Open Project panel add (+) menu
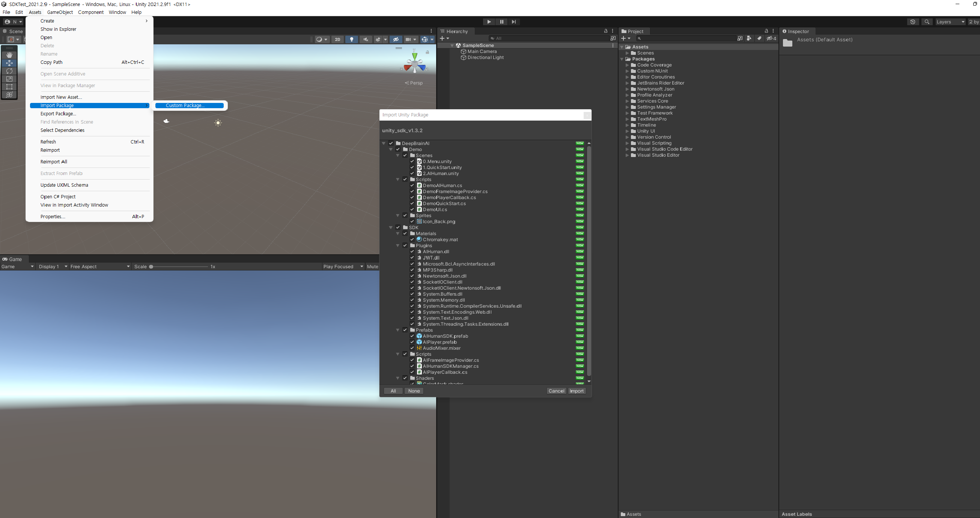 (626, 38)
